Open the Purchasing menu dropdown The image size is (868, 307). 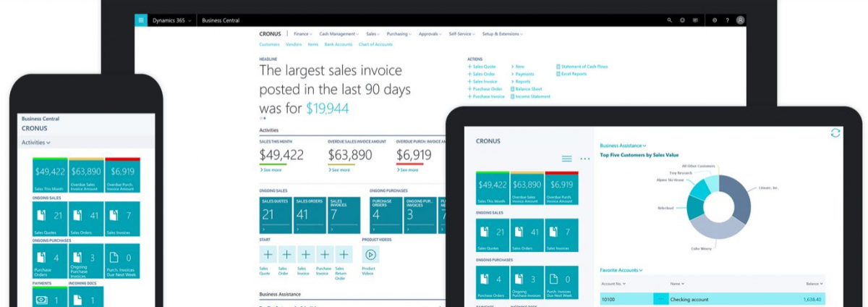399,34
